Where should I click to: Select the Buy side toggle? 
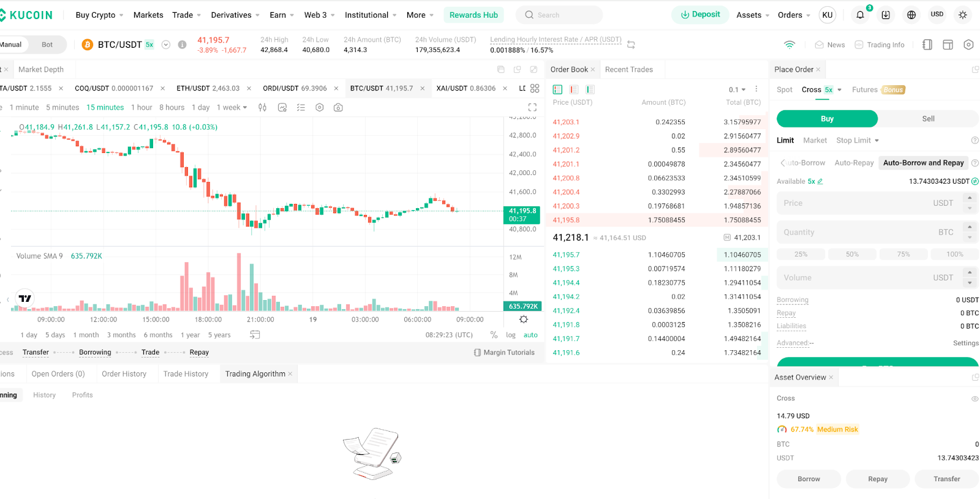pyautogui.click(x=827, y=119)
